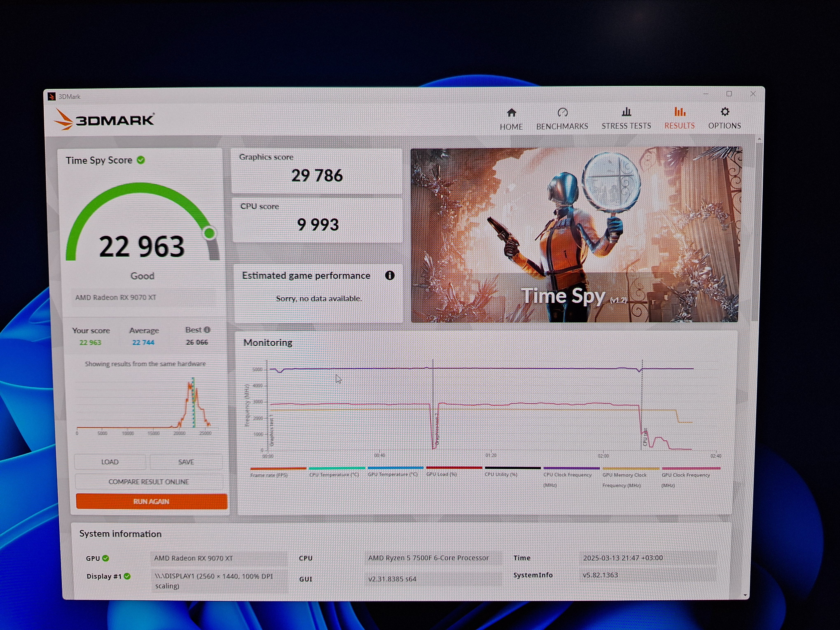Image resolution: width=840 pixels, height=630 pixels.
Task: Click the AMD Ryzen 5 7500F CPU field
Action: tap(433, 558)
